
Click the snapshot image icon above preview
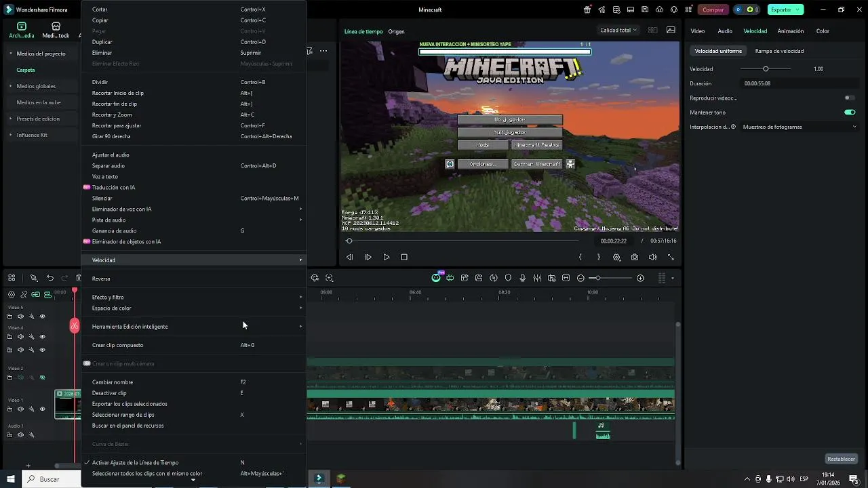tap(671, 30)
